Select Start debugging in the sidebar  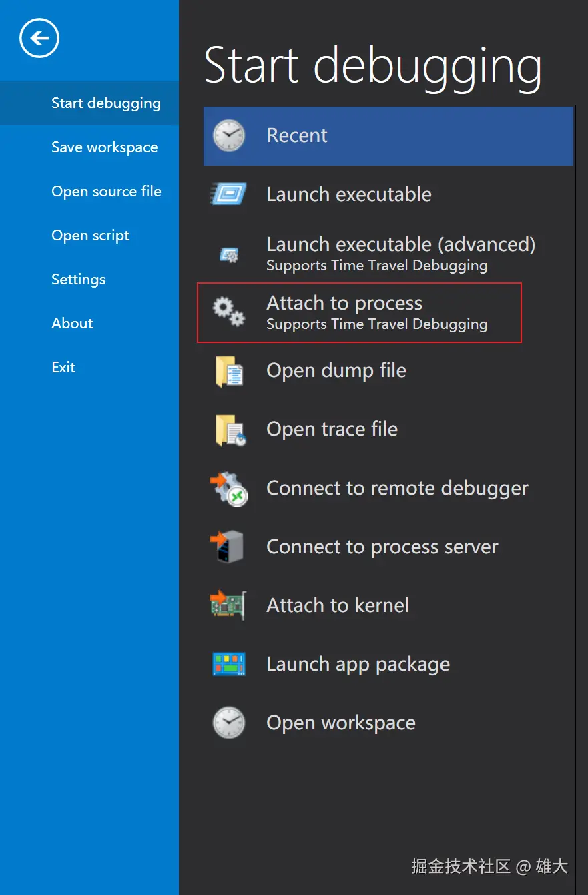106,103
